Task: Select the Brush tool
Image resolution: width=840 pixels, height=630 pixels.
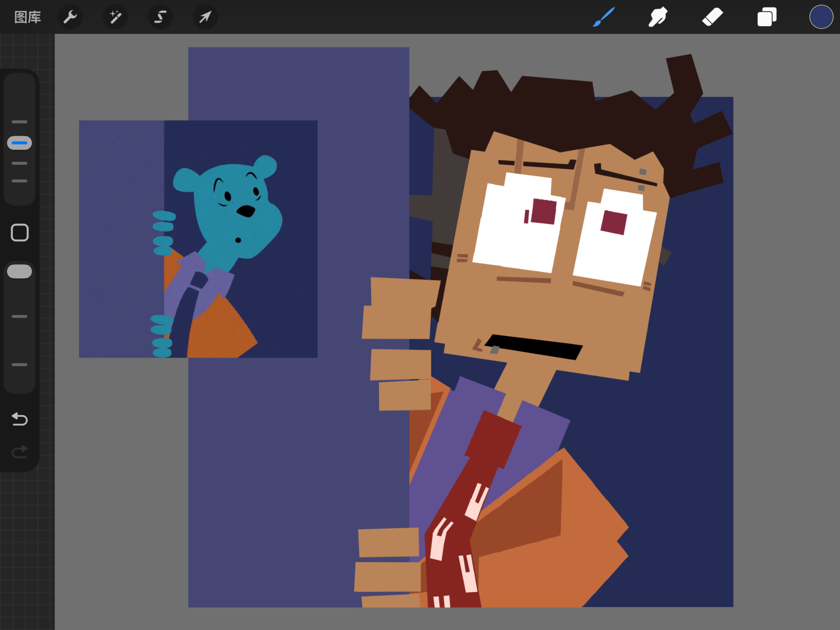Action: point(604,17)
